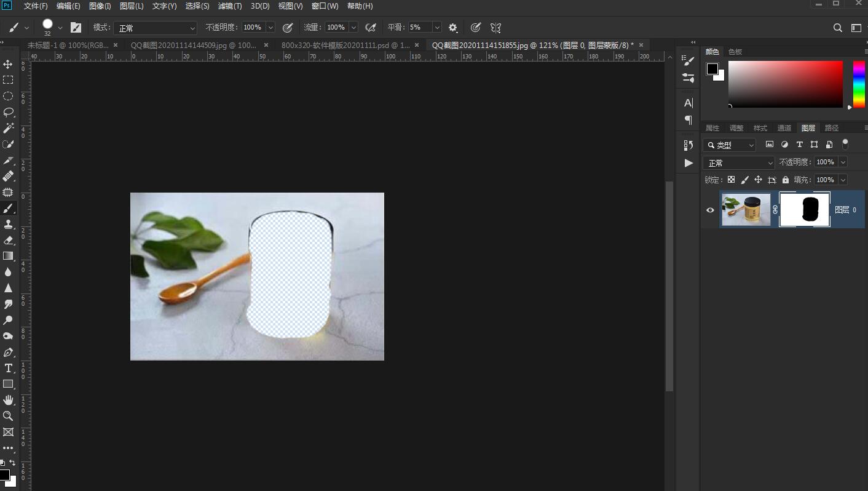
Task: Hide 图层 0 with the eye icon
Action: click(710, 210)
